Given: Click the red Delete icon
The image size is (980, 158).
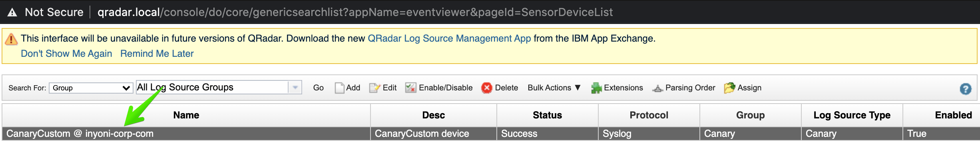Looking at the screenshot, I should (x=486, y=88).
